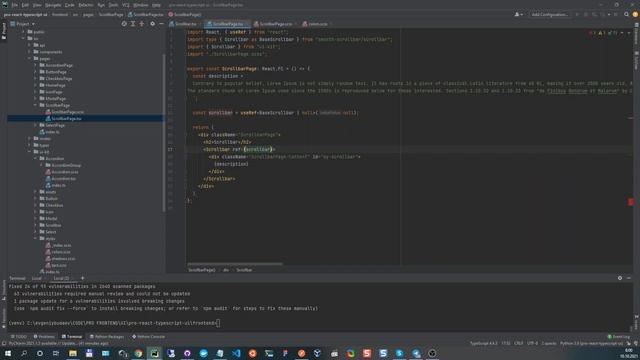640x360 pixels.
Task: Open Visual Studio Code from the taskbar
Action: (236, 353)
